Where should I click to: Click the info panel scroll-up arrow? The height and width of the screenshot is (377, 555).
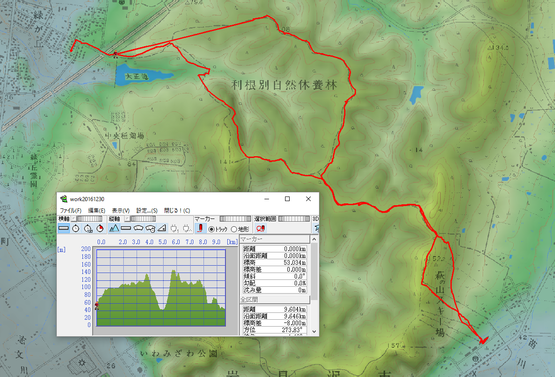tap(314, 240)
